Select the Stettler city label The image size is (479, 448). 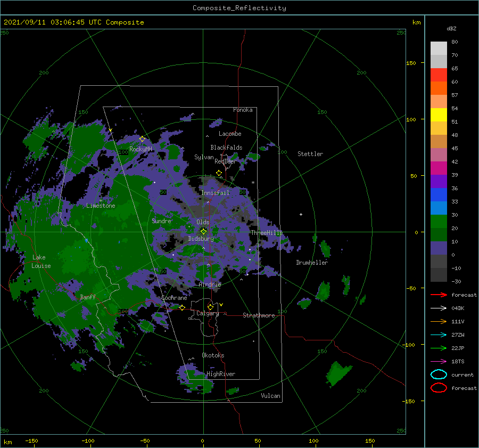pyautogui.click(x=310, y=154)
